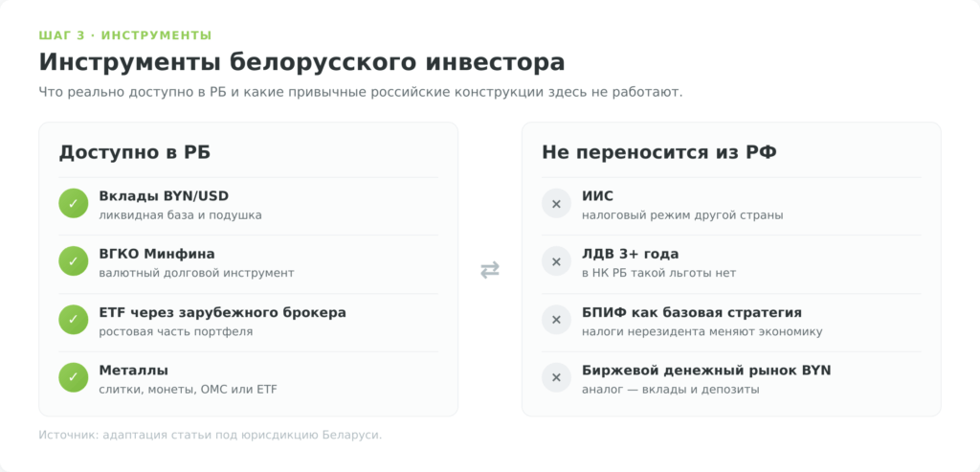The width and height of the screenshot is (980, 472).
Task: Select the text налоги нерезидента меняют экономику
Action: click(x=702, y=331)
